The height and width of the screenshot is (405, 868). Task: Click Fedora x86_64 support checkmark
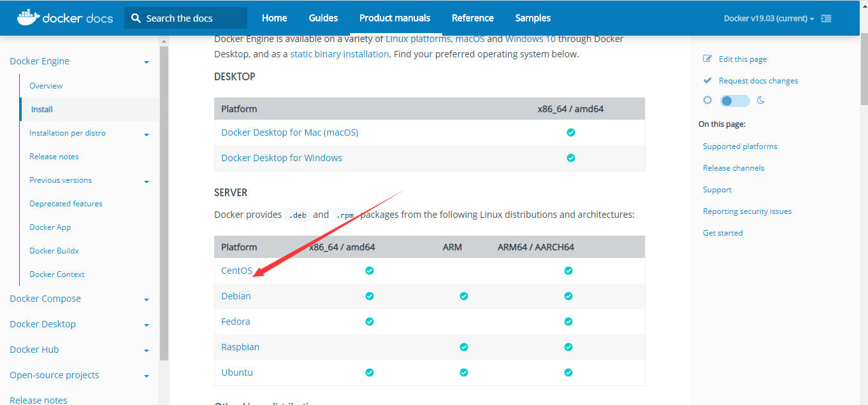tap(369, 322)
